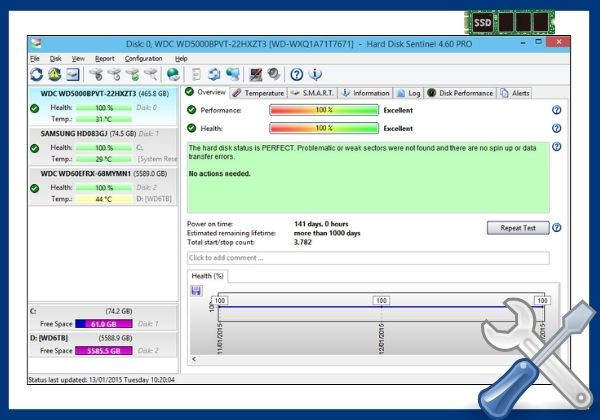Open the document report toolbar icon
600x420 pixels.
[196, 74]
